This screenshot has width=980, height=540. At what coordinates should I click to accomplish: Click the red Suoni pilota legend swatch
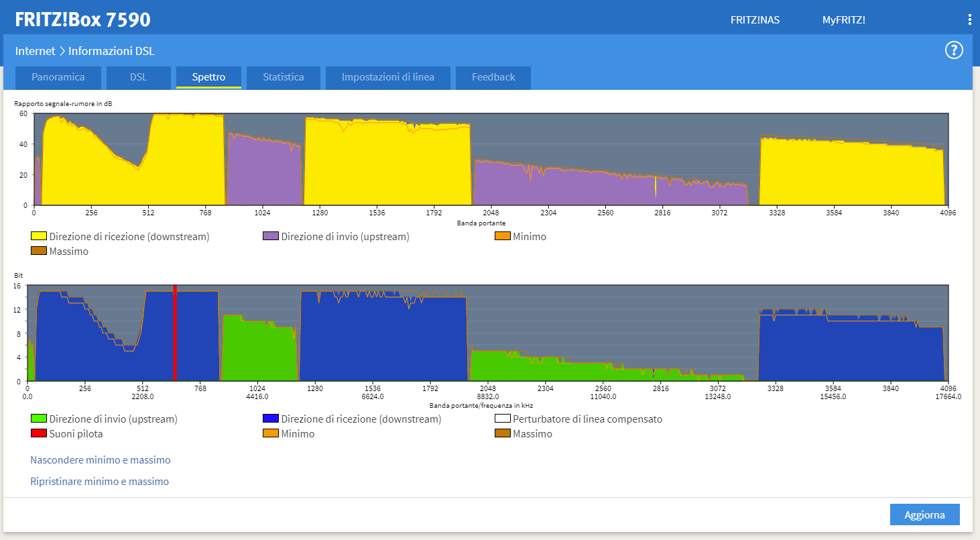(38, 434)
